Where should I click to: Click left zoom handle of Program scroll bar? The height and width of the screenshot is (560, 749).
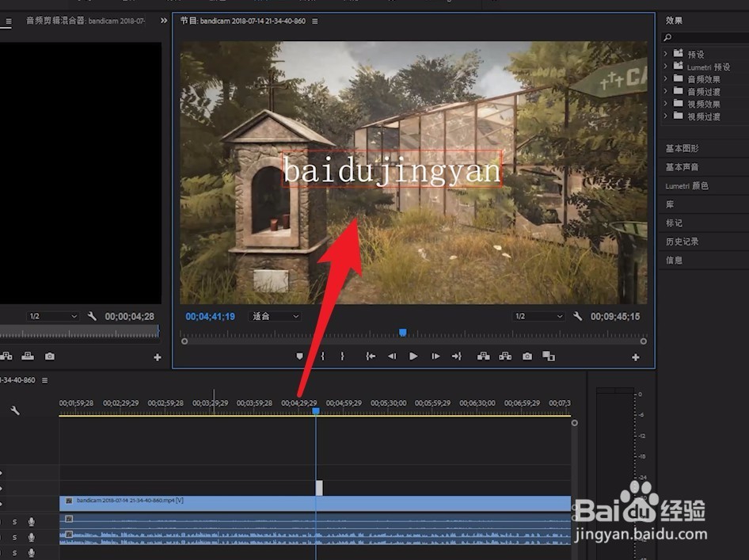coord(184,341)
